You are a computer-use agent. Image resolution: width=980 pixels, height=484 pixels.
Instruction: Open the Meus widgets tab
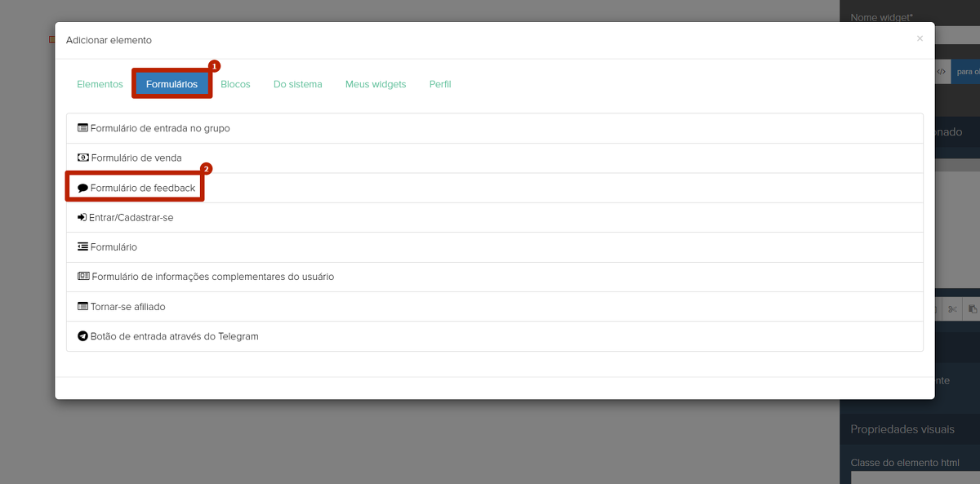pos(376,84)
